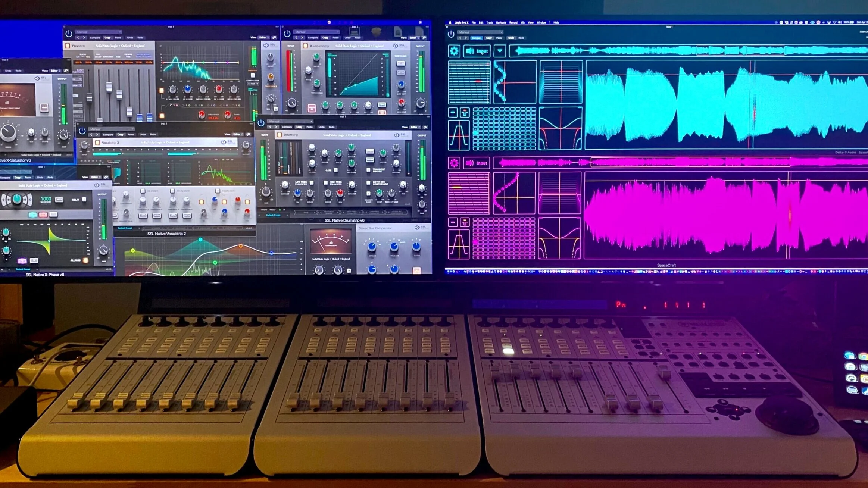
Task: Open the Navigate menu in menu bar
Action: point(501,22)
